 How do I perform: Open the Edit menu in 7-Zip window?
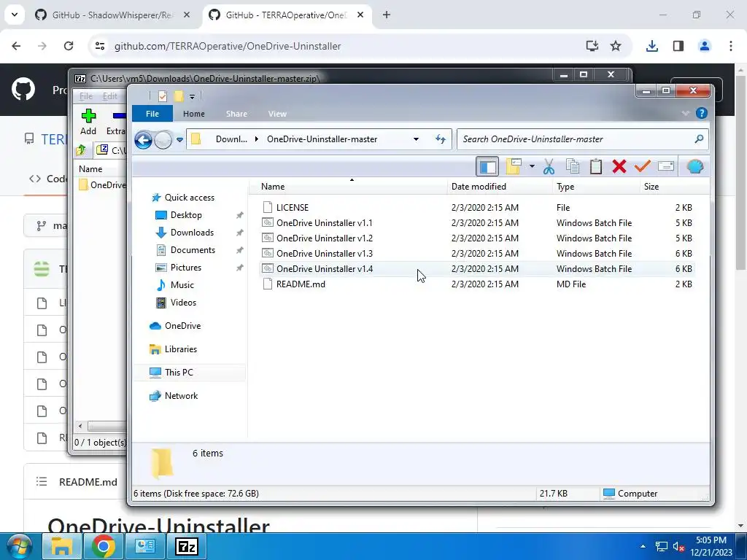(109, 96)
